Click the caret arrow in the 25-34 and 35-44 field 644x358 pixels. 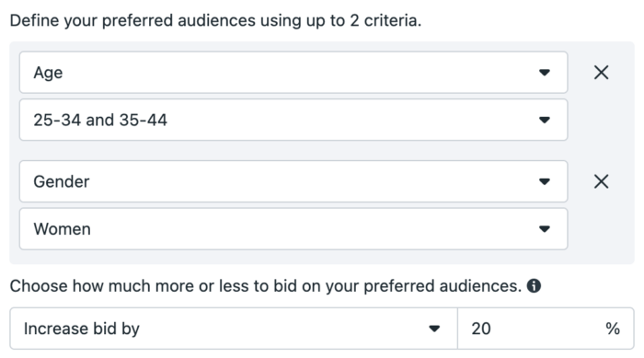[x=545, y=120]
